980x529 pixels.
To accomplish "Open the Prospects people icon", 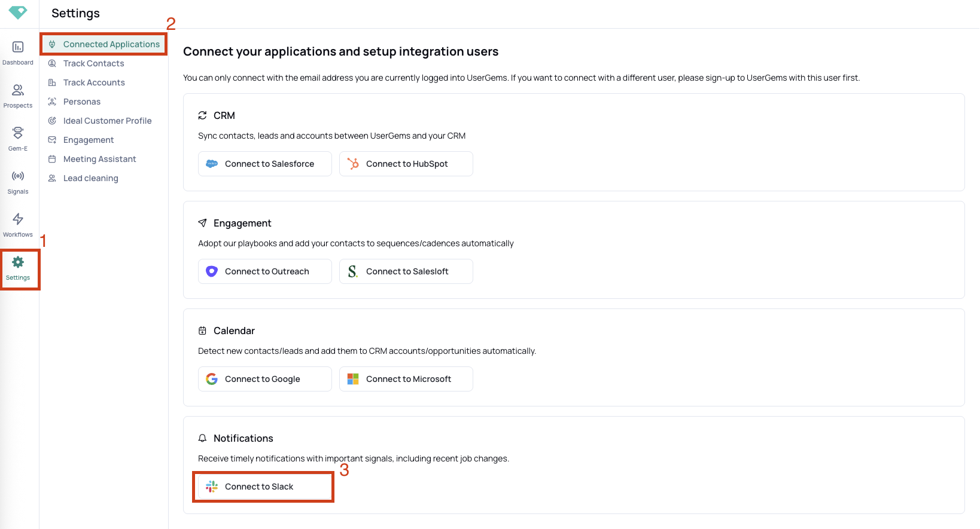I will tap(18, 90).
